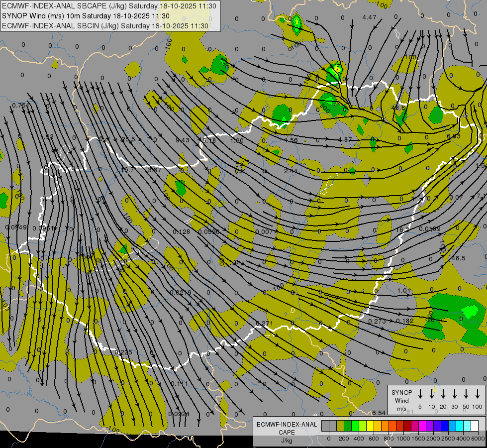Select the white CAPE legend swatch
This screenshot has height=448, width=487.
click(x=474, y=426)
